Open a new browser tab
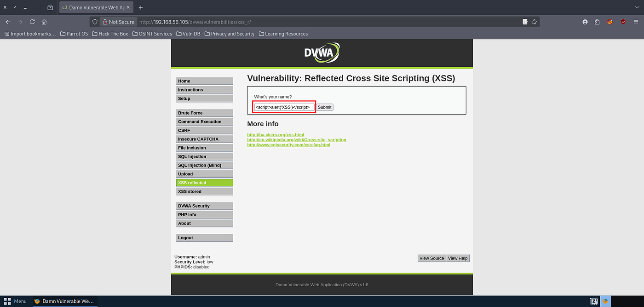The height and width of the screenshot is (307, 644). (141, 7)
